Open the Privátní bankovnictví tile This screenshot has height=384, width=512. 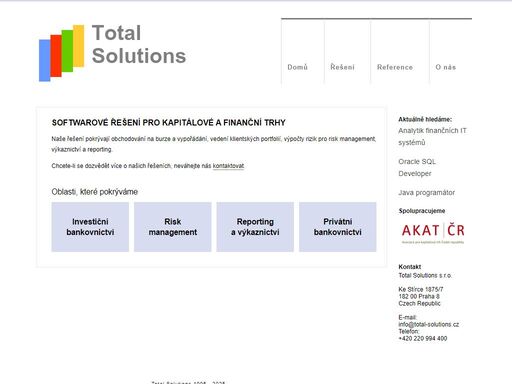point(338,227)
